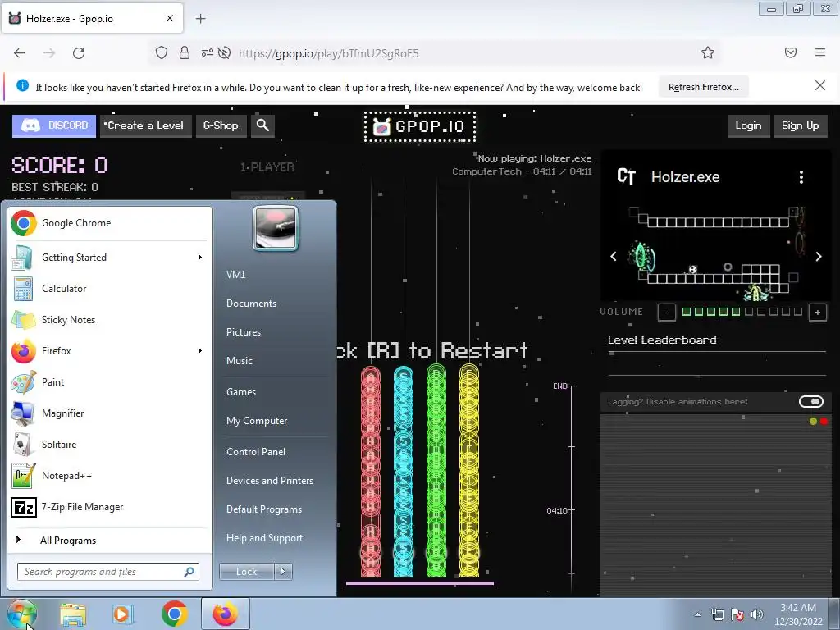The image size is (840, 630).
Task: Open VM1 user folder
Action: (x=235, y=275)
